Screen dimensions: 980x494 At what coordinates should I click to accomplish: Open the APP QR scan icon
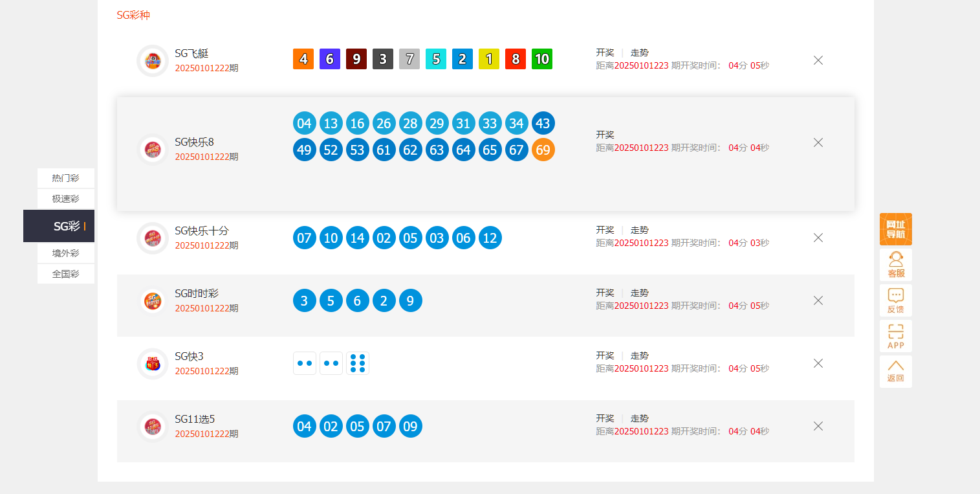[x=895, y=336]
